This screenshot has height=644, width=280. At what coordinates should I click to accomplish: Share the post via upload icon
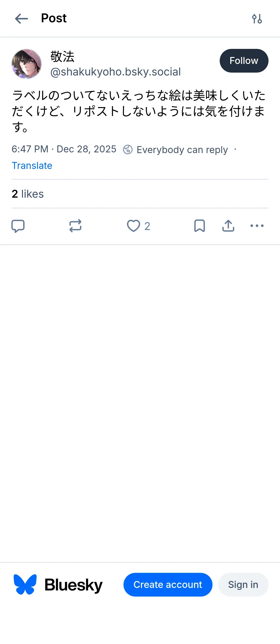(x=228, y=226)
